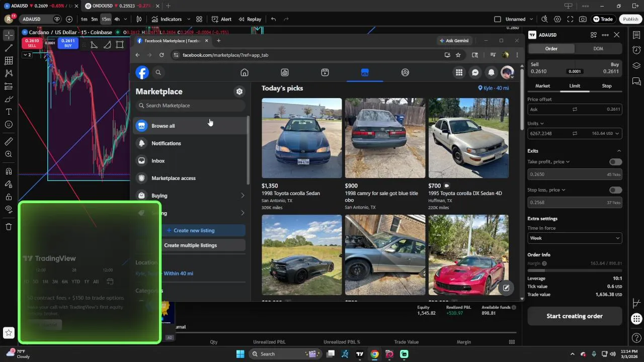644x362 pixels.
Task: Select the text annotation tool
Action: click(x=9, y=112)
